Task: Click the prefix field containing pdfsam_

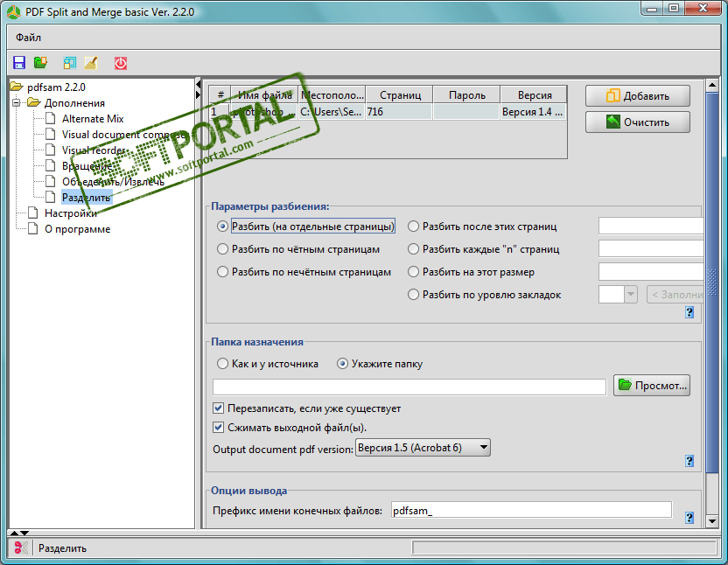Action: (x=531, y=510)
